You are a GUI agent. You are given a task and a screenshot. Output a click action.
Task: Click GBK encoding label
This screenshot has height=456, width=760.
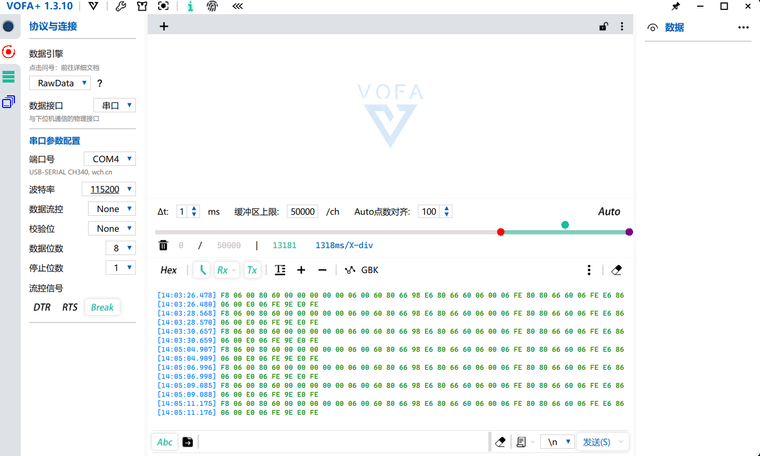(x=369, y=270)
